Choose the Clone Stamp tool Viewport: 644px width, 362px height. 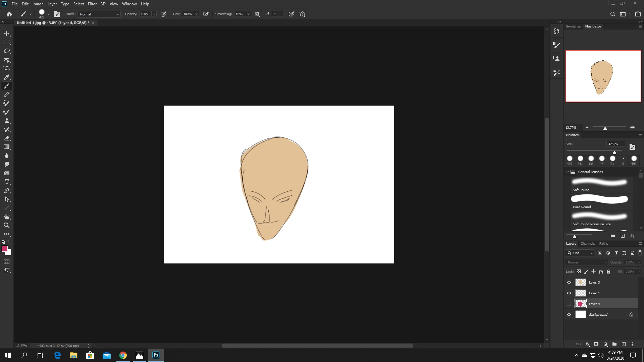pos(7,121)
